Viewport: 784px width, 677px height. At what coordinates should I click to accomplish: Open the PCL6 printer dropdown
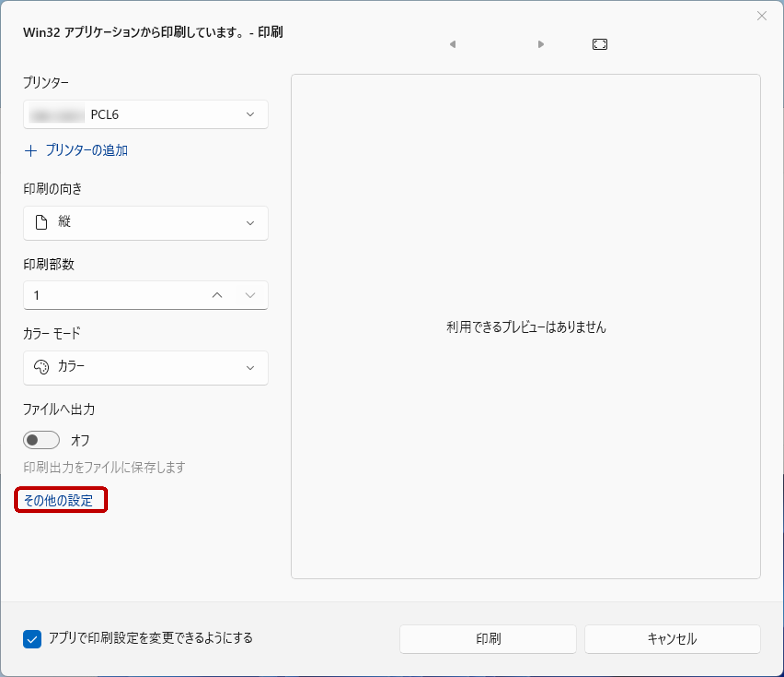pos(146,114)
